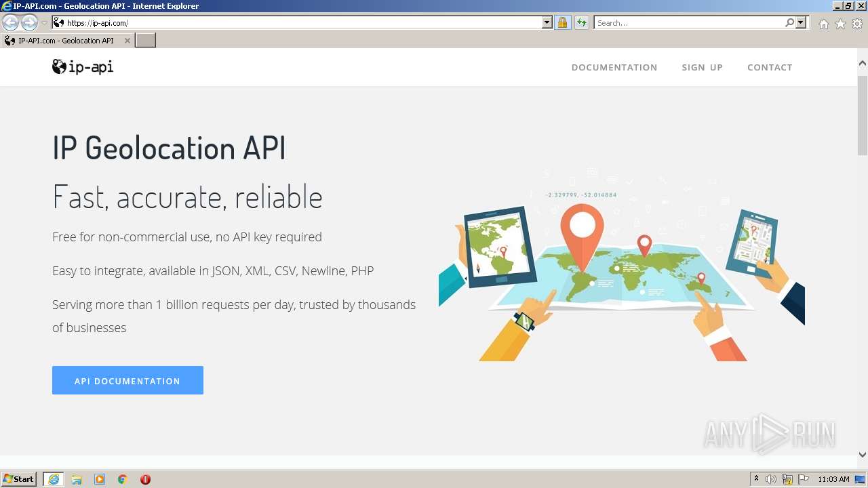This screenshot has height=488, width=868.
Task: Open the search provider dropdown arrow
Action: [x=801, y=23]
